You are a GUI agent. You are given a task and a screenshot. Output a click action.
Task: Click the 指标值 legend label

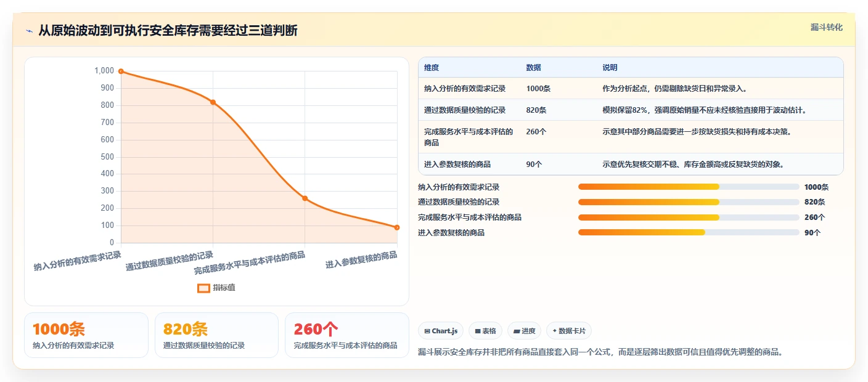224,288
